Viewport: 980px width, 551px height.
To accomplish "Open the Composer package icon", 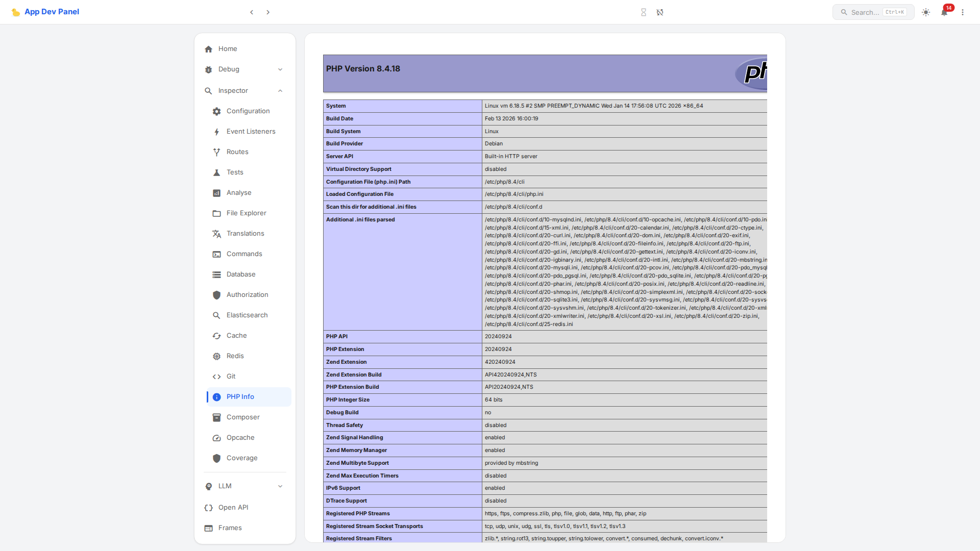I will [x=216, y=417].
